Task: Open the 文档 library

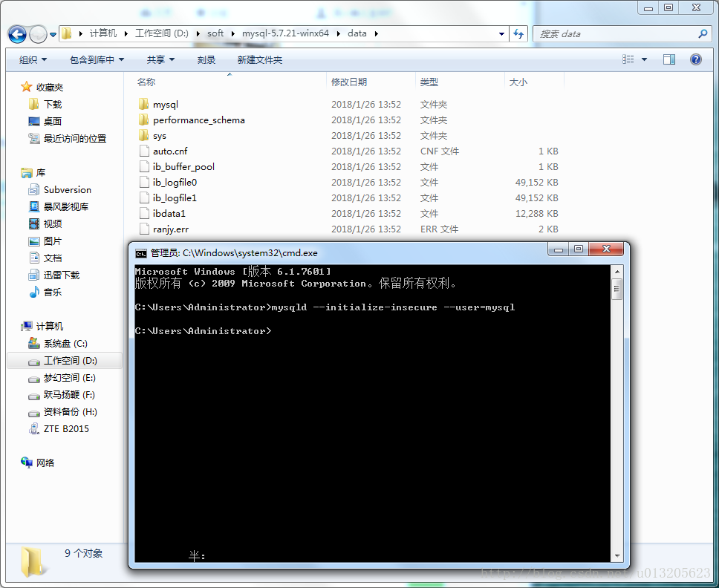Action: pos(53,258)
